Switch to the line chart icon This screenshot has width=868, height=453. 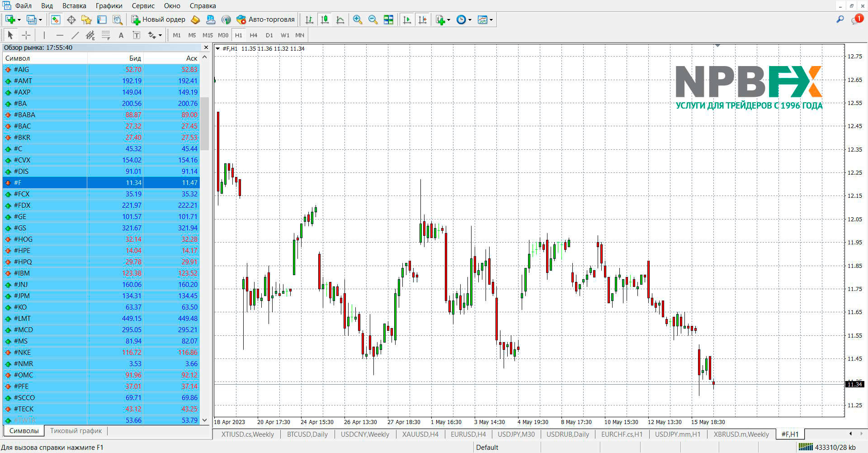tap(340, 19)
